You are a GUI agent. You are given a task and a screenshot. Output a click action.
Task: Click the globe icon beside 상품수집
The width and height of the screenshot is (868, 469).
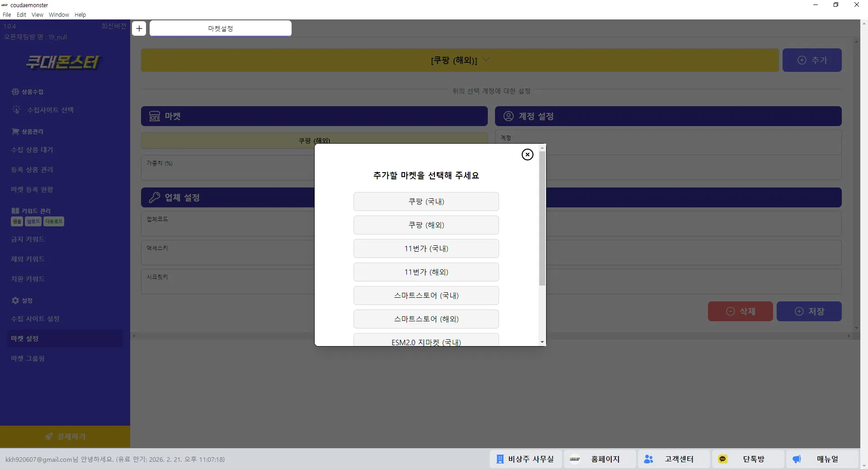[15, 92]
